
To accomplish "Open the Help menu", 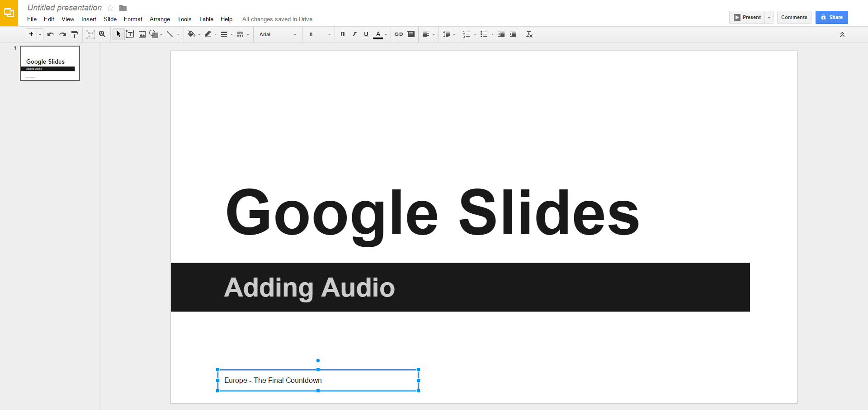I will click(x=226, y=19).
